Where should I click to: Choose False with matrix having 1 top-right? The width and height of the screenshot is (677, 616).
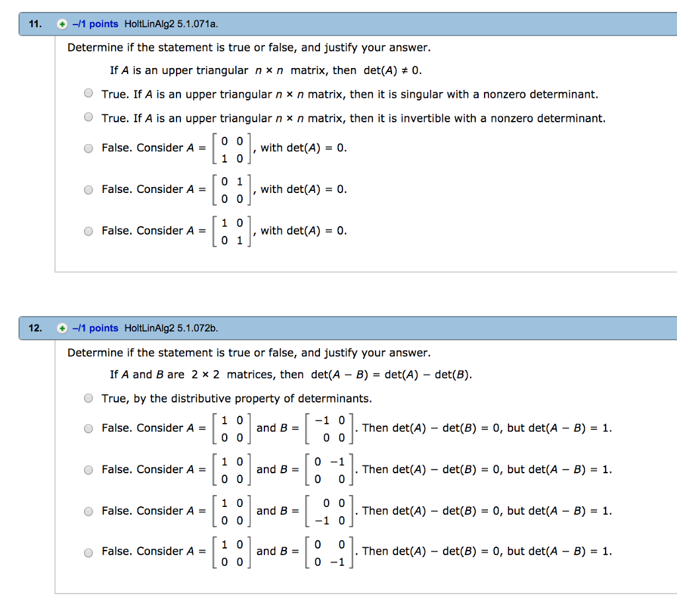tap(88, 189)
